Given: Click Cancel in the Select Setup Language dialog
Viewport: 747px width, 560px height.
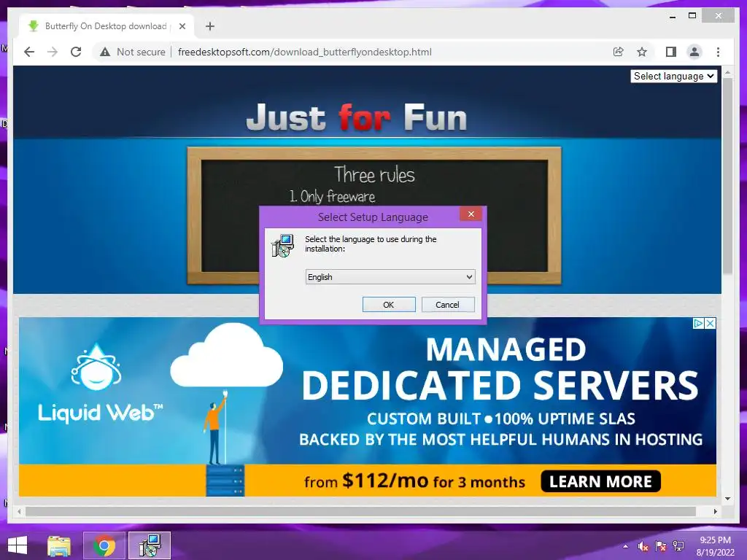Looking at the screenshot, I should click(448, 305).
